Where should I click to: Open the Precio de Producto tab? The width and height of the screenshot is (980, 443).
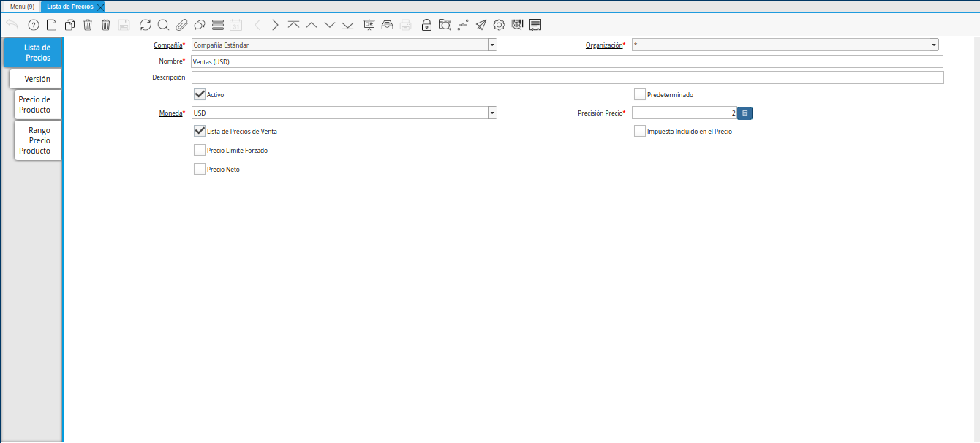tap(35, 105)
